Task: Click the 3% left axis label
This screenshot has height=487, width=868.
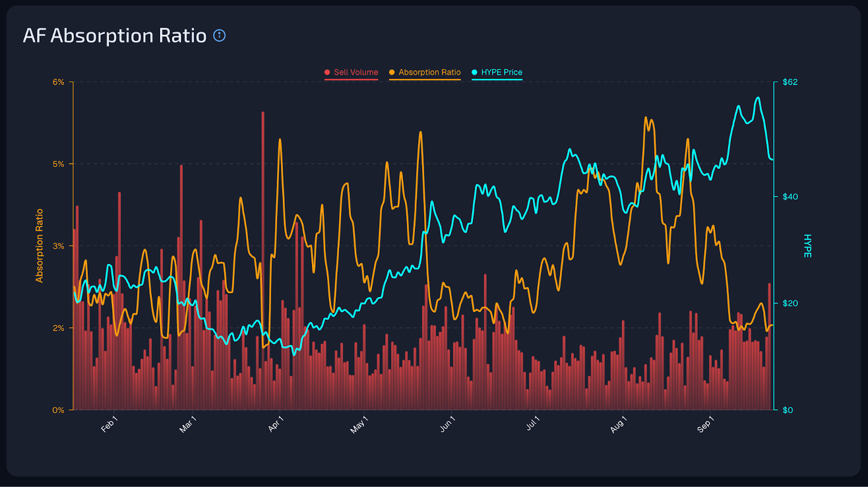Action: pos(58,246)
